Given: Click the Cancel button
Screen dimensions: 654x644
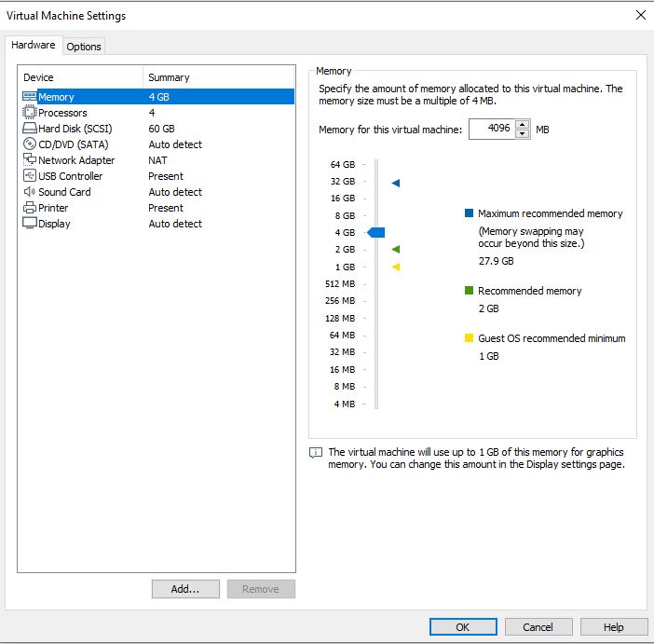Looking at the screenshot, I should tap(538, 627).
